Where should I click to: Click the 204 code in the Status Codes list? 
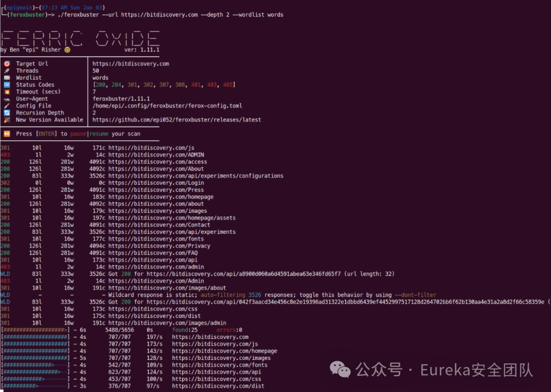tap(116, 85)
